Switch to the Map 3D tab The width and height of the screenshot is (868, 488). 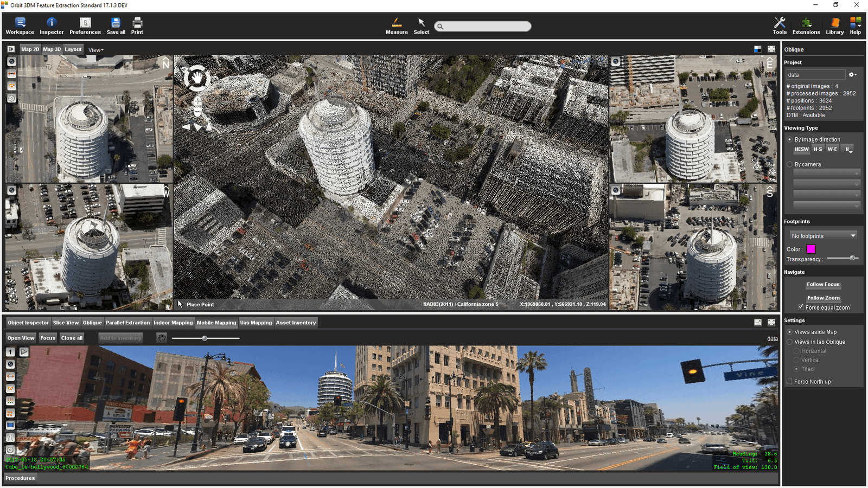click(x=52, y=49)
